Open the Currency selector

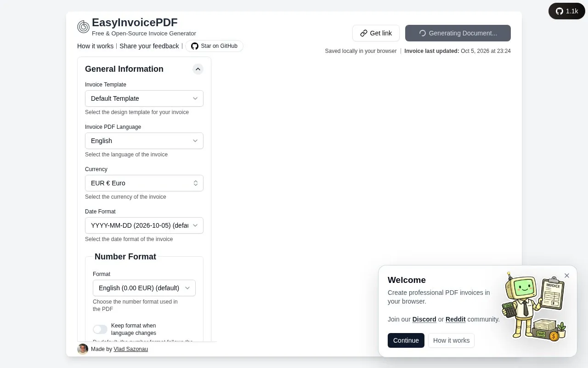pyautogui.click(x=144, y=183)
